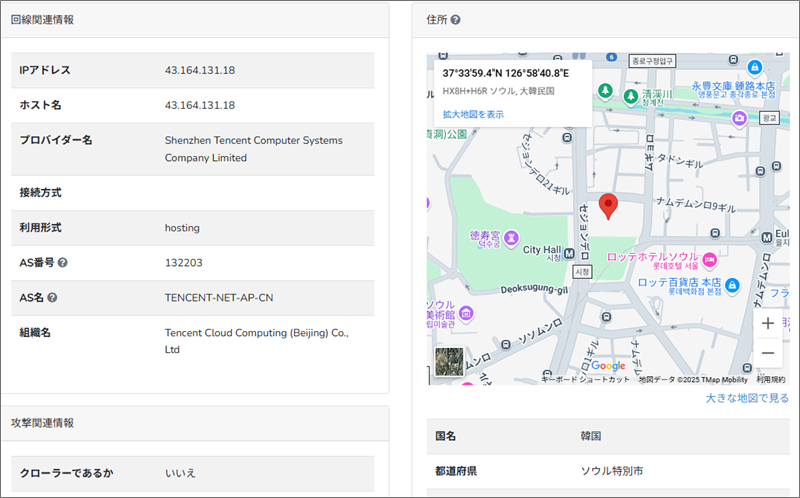Click the ソウル美術館 museum marker icon
The image size is (800, 498).
pos(466,313)
